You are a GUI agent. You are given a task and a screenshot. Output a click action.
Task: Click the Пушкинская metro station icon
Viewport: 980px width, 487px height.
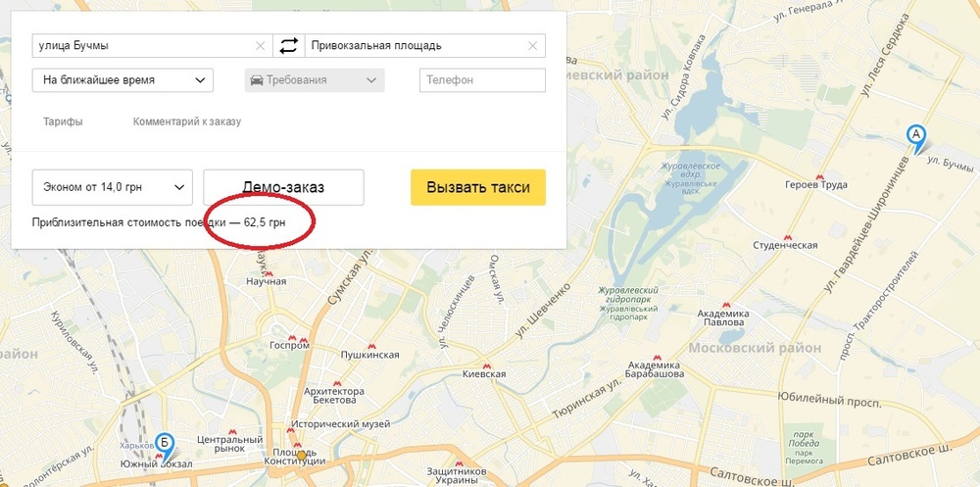click(371, 346)
